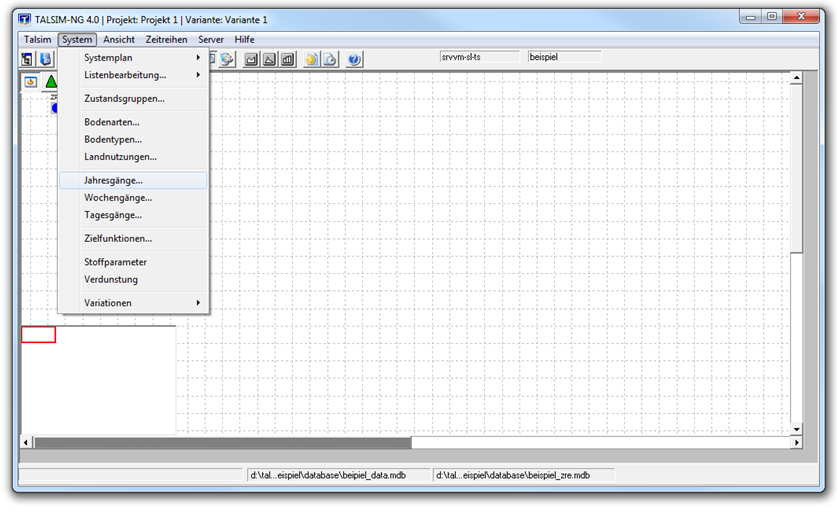Viewport: 837px width, 512px height.
Task: Click the green triangle element icon
Action: (x=51, y=82)
